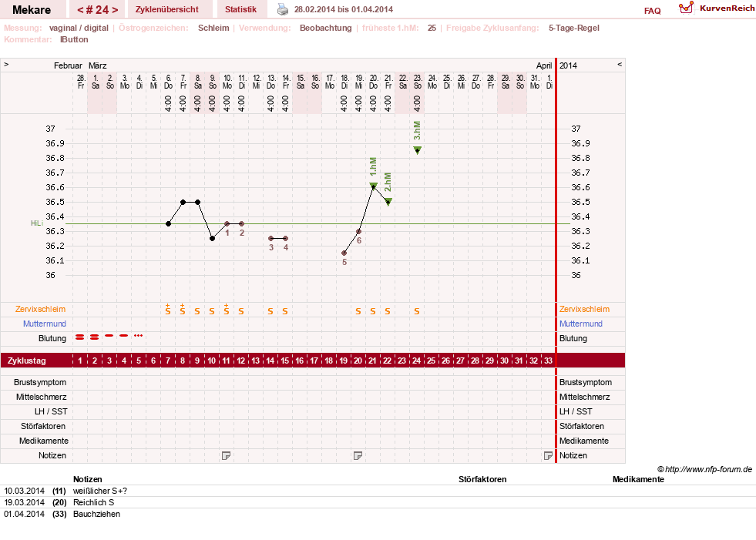Screen dimensions: 756x540
Task: Open the KurvenReich link text
Action: pos(727,8)
